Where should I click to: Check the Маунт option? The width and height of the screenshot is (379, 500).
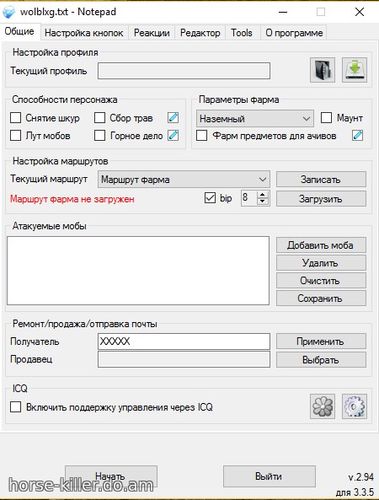pos(326,118)
